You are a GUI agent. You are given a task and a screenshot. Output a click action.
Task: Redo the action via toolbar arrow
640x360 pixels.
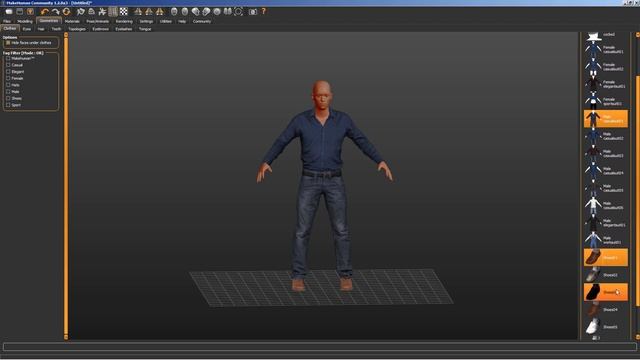click(56, 12)
